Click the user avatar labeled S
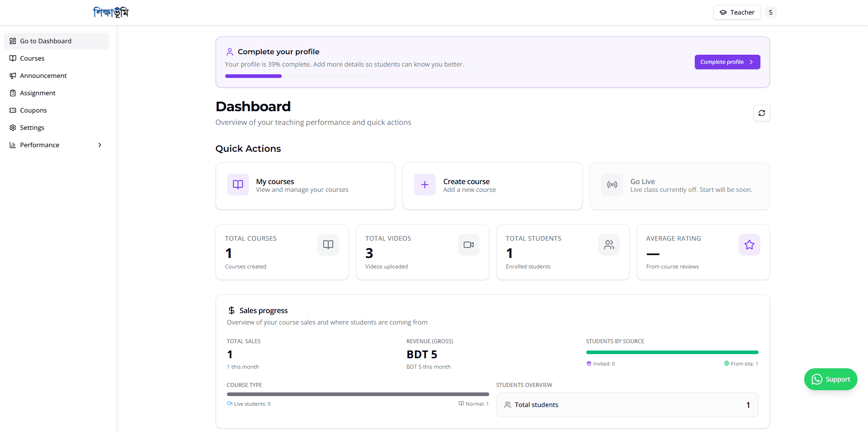The height and width of the screenshot is (433, 868). tap(770, 12)
